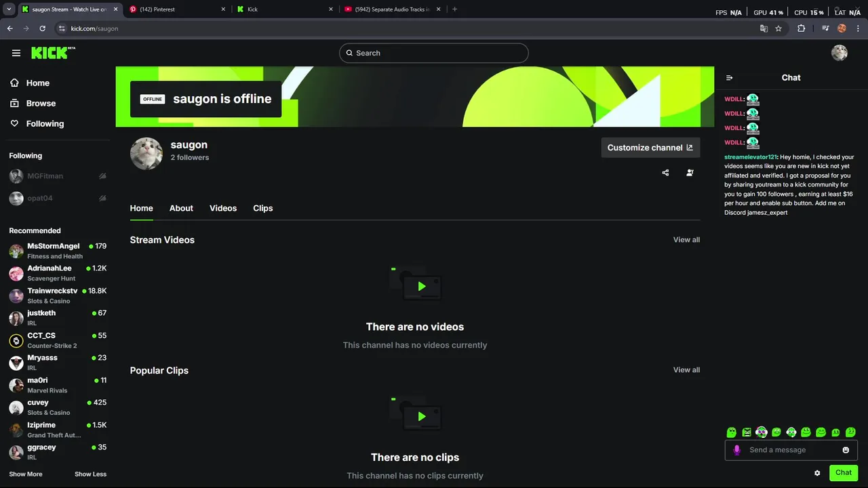The width and height of the screenshot is (868, 488).
Task: Open justketh recommended channel
Action: point(58,318)
